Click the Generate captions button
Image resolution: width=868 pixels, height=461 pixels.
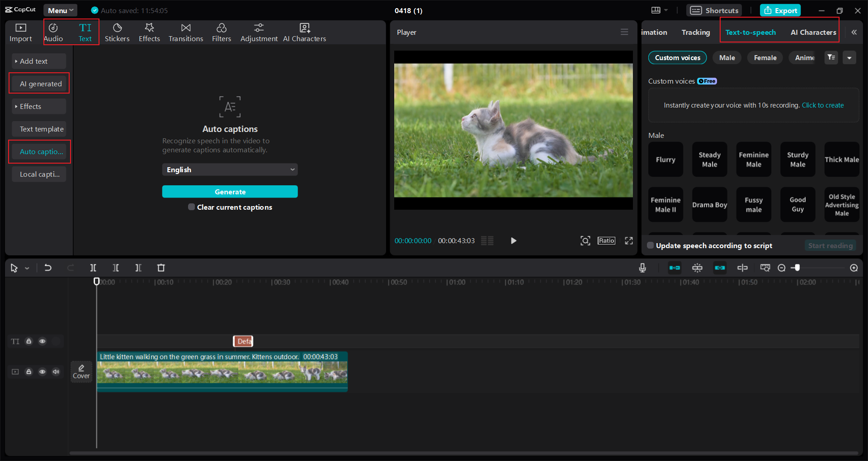(x=230, y=192)
